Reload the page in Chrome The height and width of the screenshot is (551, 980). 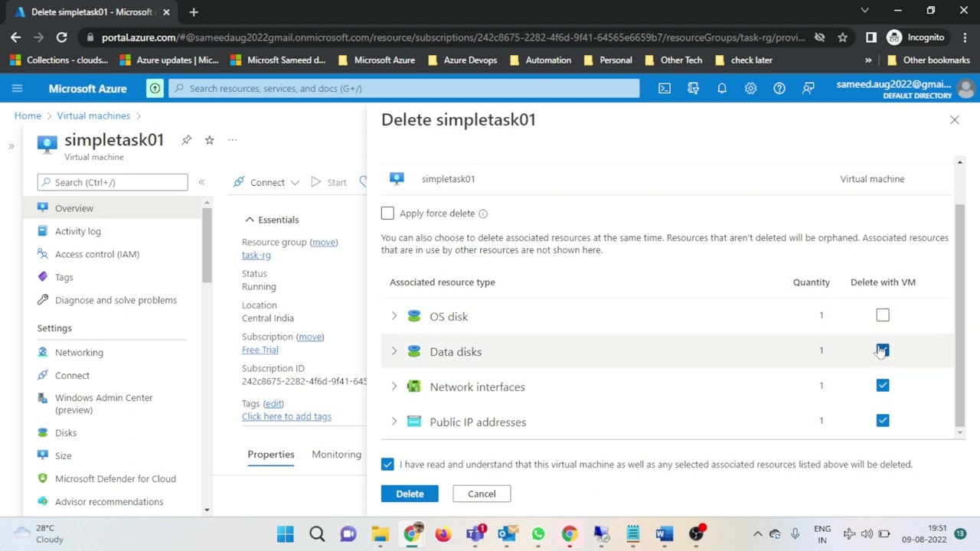pos(61,37)
